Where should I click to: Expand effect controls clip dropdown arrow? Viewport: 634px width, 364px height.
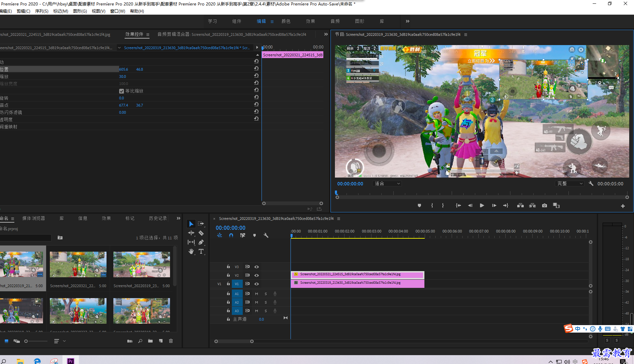click(119, 48)
